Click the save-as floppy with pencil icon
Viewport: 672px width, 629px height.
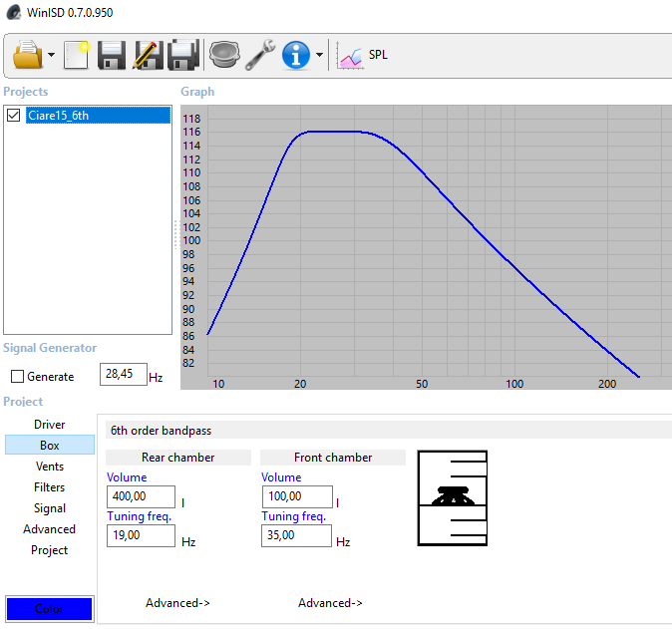(x=148, y=55)
